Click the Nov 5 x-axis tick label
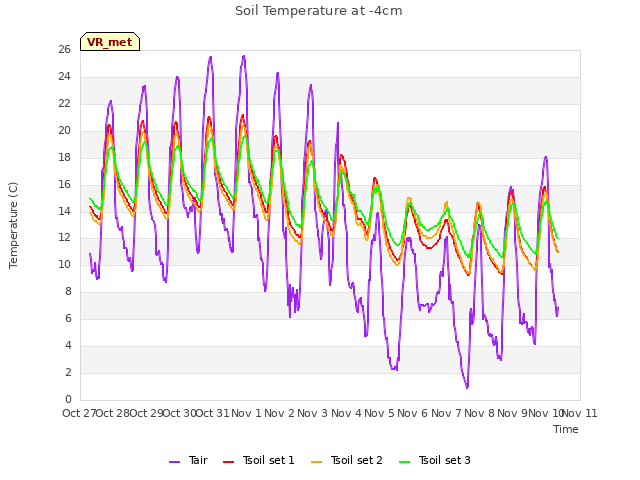The height and width of the screenshot is (480, 640). click(x=380, y=413)
